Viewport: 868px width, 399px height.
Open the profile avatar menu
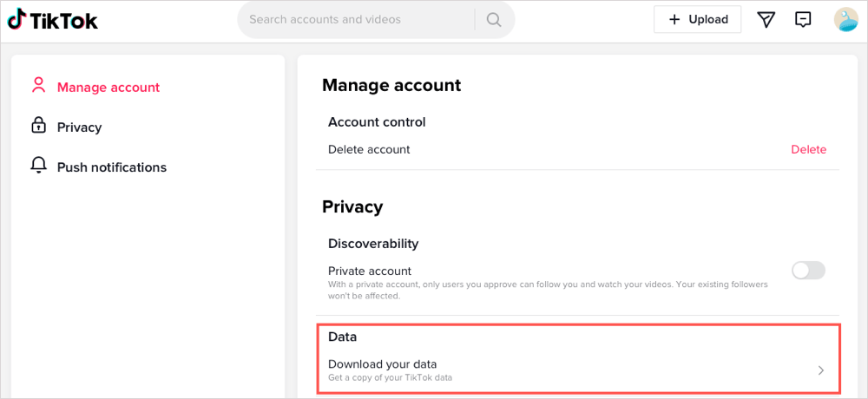845,19
